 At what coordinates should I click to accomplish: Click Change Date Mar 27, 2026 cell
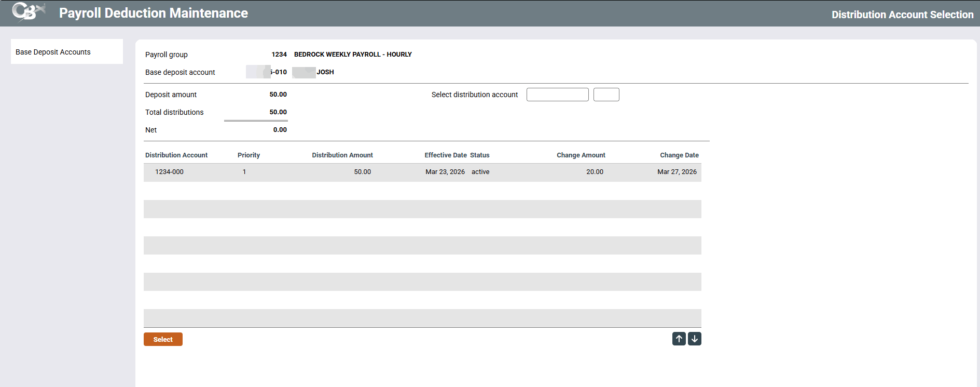(x=677, y=172)
